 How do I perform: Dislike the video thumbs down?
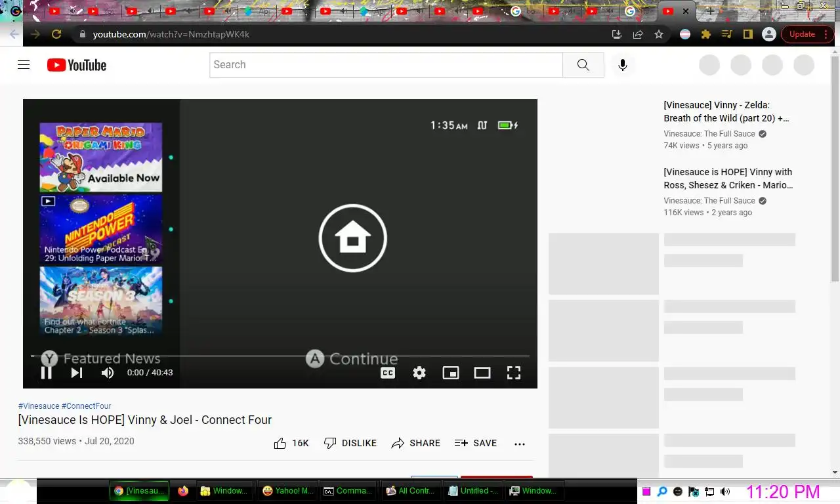coord(350,443)
